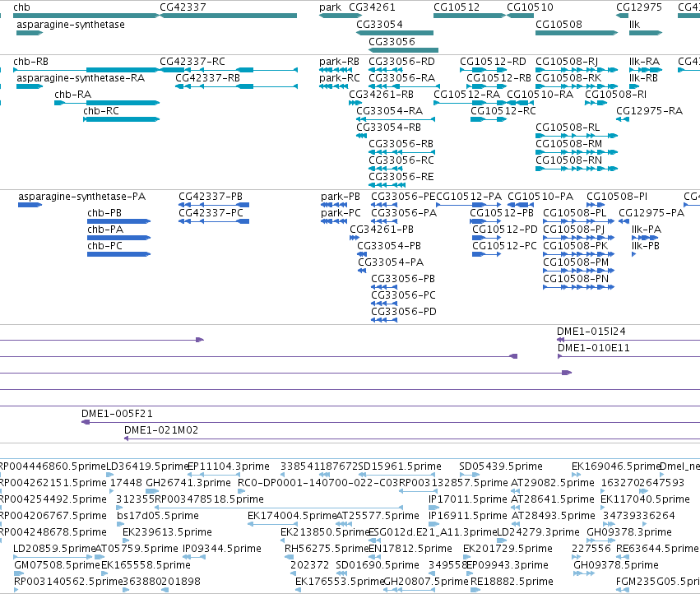Screen dimensions: 700x594
Task: Open the DME1-005F21 BAC clone
Action: click(391, 422)
